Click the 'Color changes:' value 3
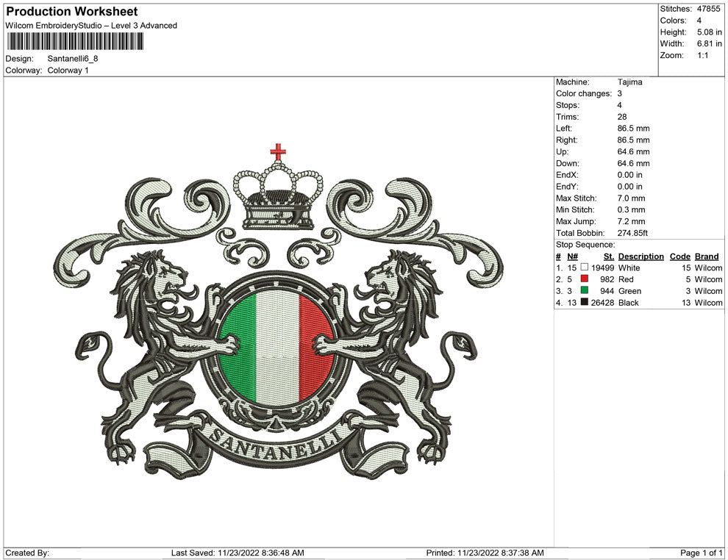 point(619,93)
